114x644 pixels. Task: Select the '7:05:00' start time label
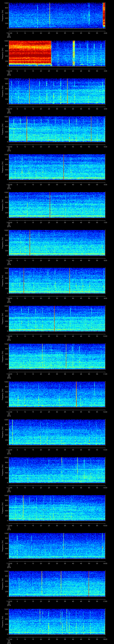coord(9,184)
